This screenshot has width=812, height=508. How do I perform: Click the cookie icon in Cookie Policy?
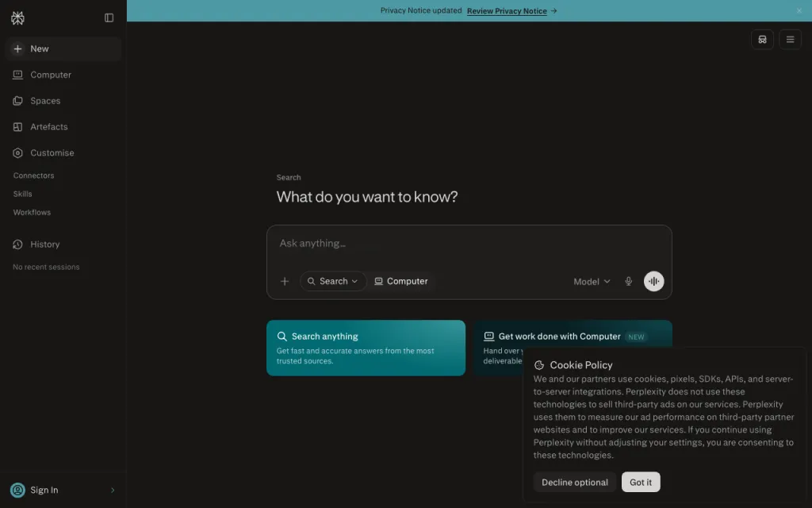point(539,365)
